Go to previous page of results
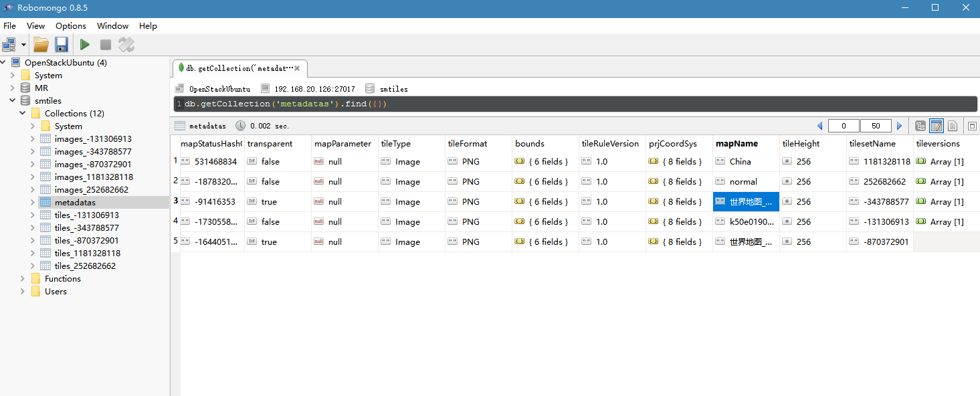 [x=820, y=126]
